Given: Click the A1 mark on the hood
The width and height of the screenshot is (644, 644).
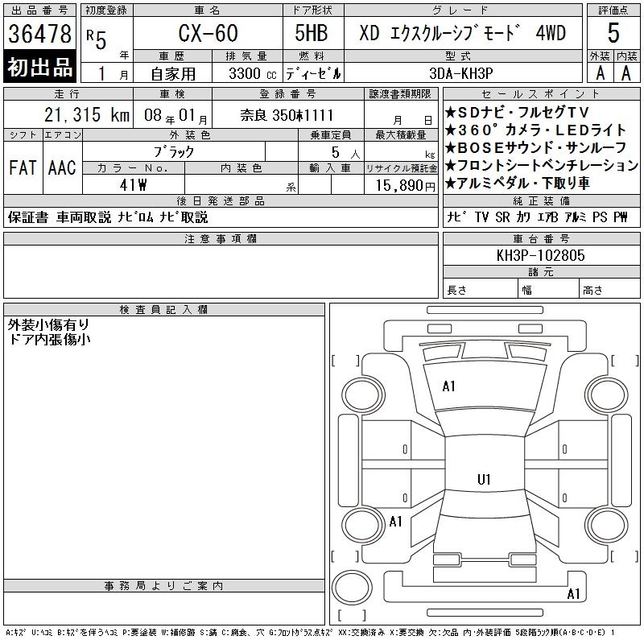Looking at the screenshot, I should click(x=448, y=386).
